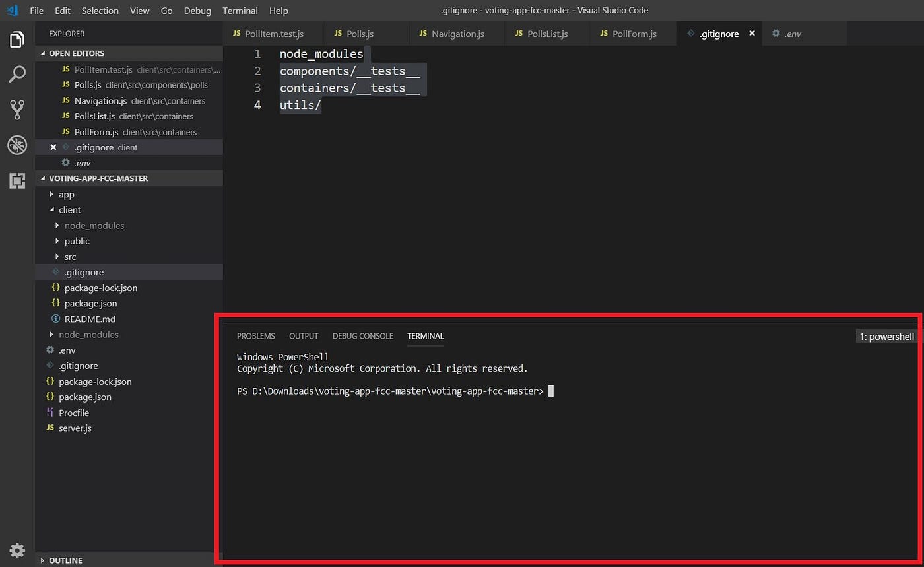Select the Explorer icon in the activity bar
This screenshot has height=567, width=924.
point(16,39)
